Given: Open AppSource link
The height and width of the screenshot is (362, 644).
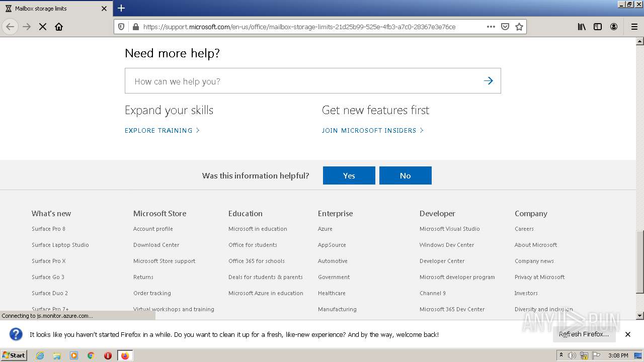Looking at the screenshot, I should click(332, 245).
